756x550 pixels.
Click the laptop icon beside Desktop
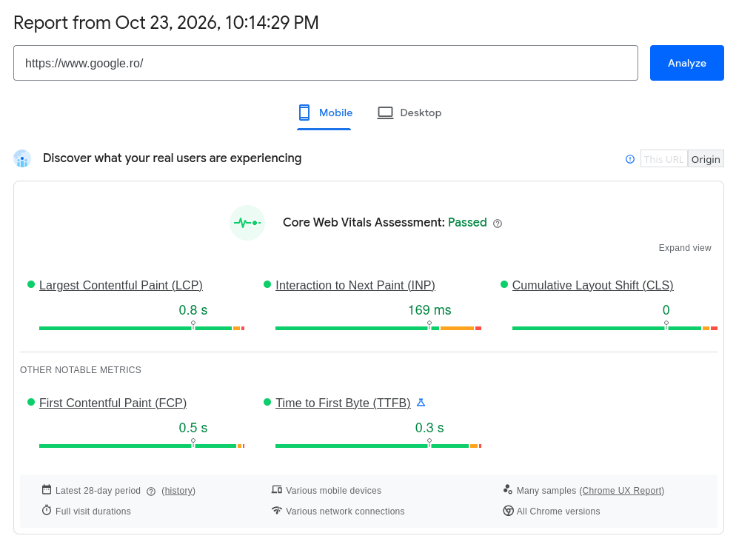pyautogui.click(x=385, y=113)
